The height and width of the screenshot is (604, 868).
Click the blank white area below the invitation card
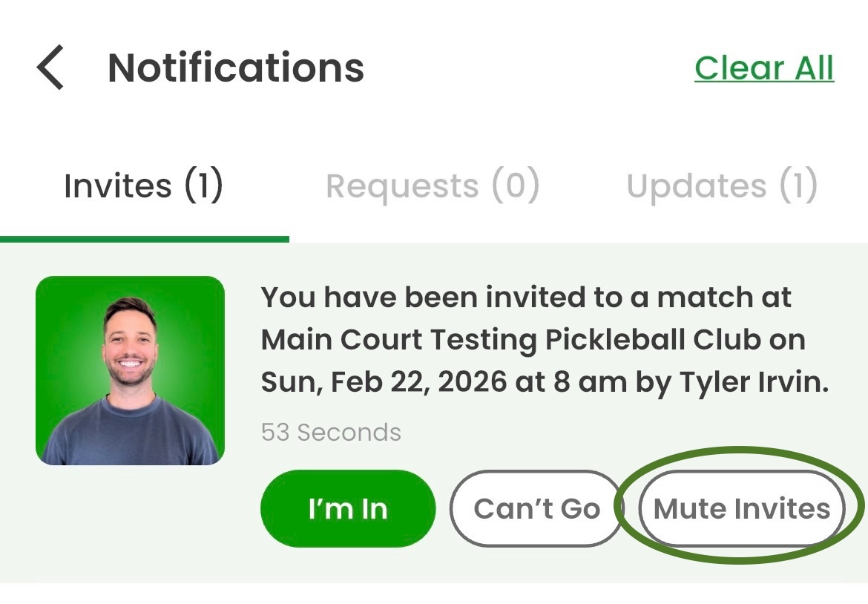coord(434,594)
